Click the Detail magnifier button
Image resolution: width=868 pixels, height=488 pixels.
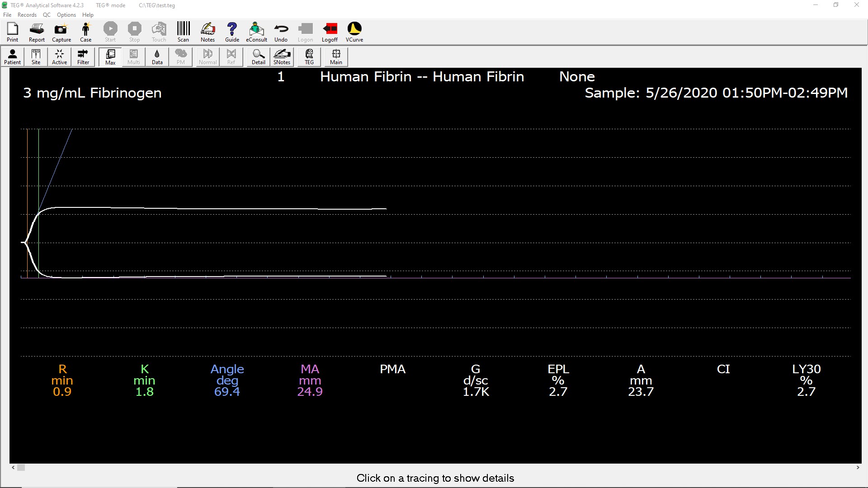(258, 57)
